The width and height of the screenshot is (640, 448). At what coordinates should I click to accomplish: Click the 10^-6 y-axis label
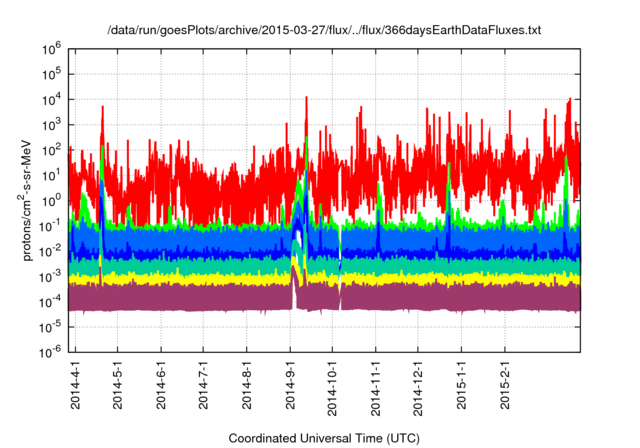51,352
